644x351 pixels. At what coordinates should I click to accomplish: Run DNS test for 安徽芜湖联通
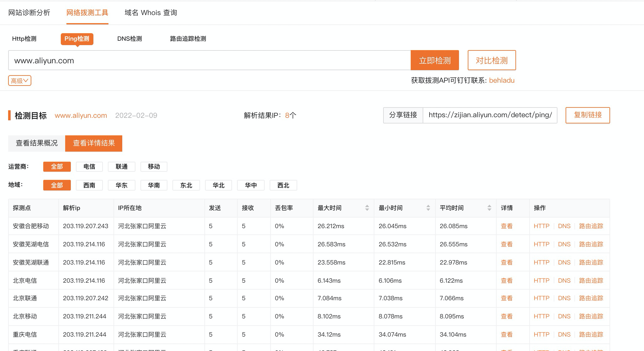[x=564, y=262]
